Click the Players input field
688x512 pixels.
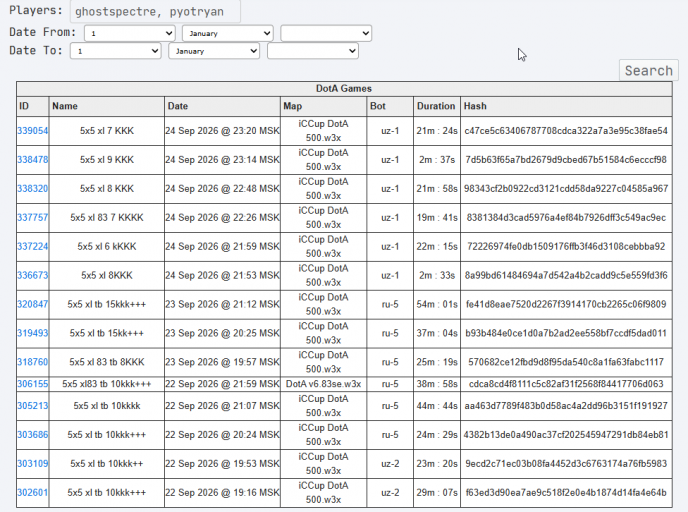coord(155,11)
